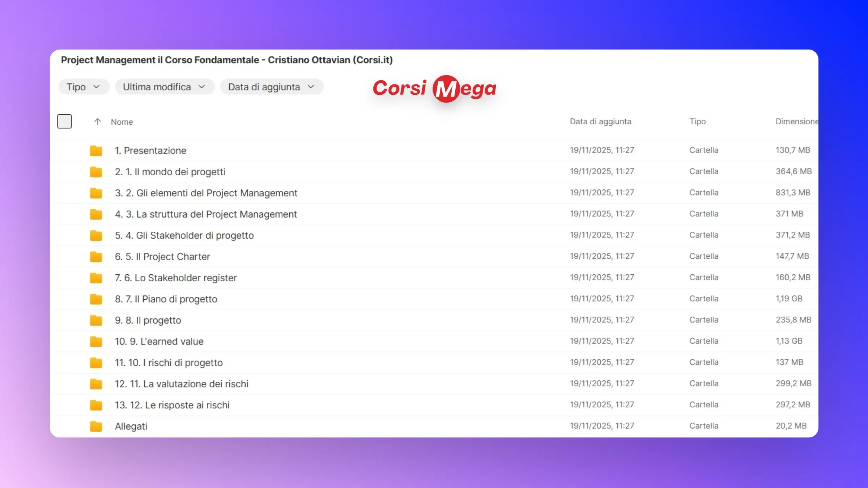The image size is (868, 488).
Task: Click the folder icon beside Allegati
Action: point(96,426)
